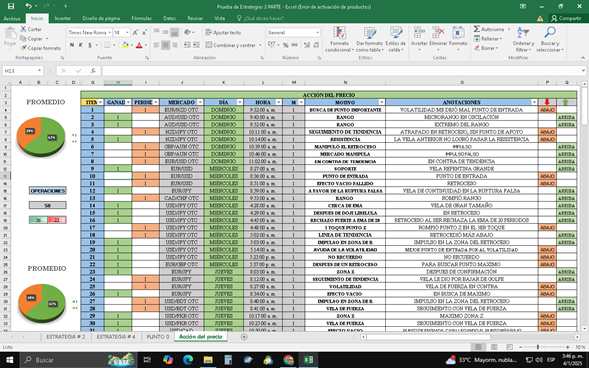Open the ANOTACIONES column filter dropdown
The width and height of the screenshot is (589, 368).
pyautogui.click(x=534, y=102)
